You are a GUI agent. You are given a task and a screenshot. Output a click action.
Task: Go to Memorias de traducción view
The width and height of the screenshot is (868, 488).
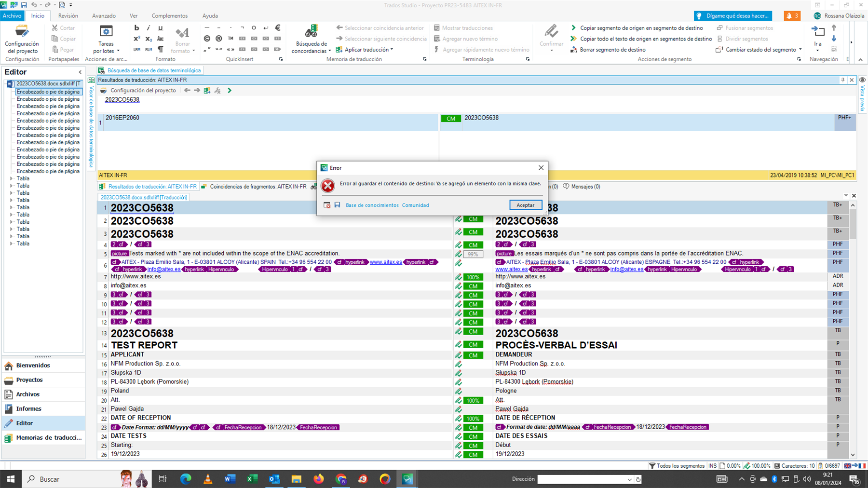43,438
